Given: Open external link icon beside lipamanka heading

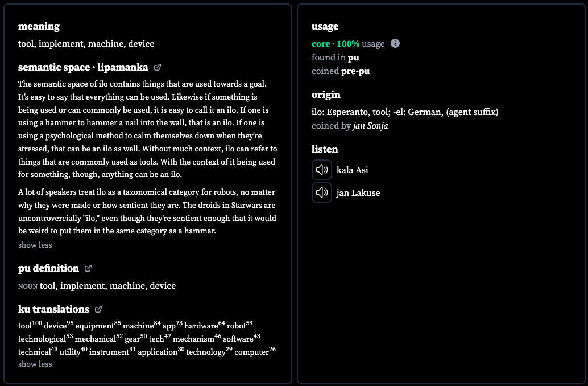Looking at the screenshot, I should [x=158, y=67].
